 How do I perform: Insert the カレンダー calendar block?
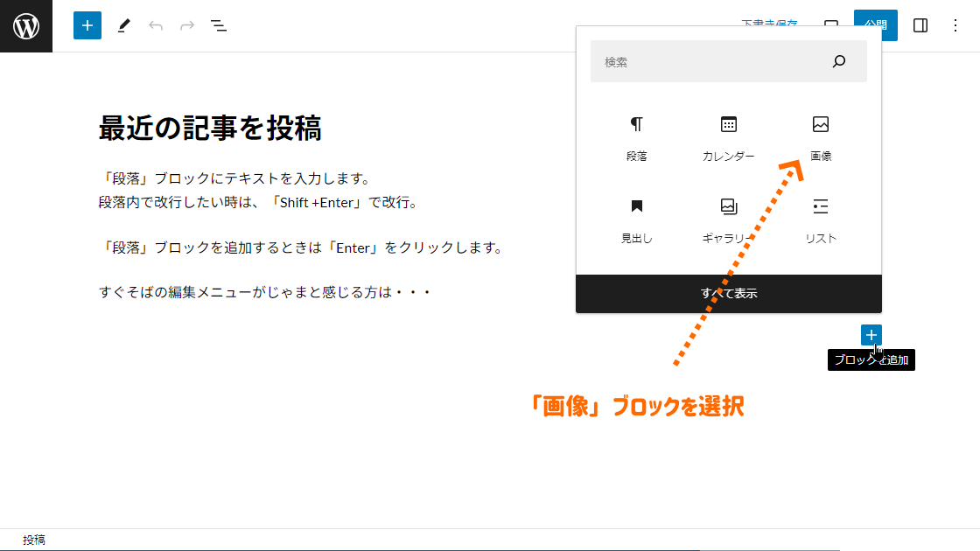coord(728,138)
